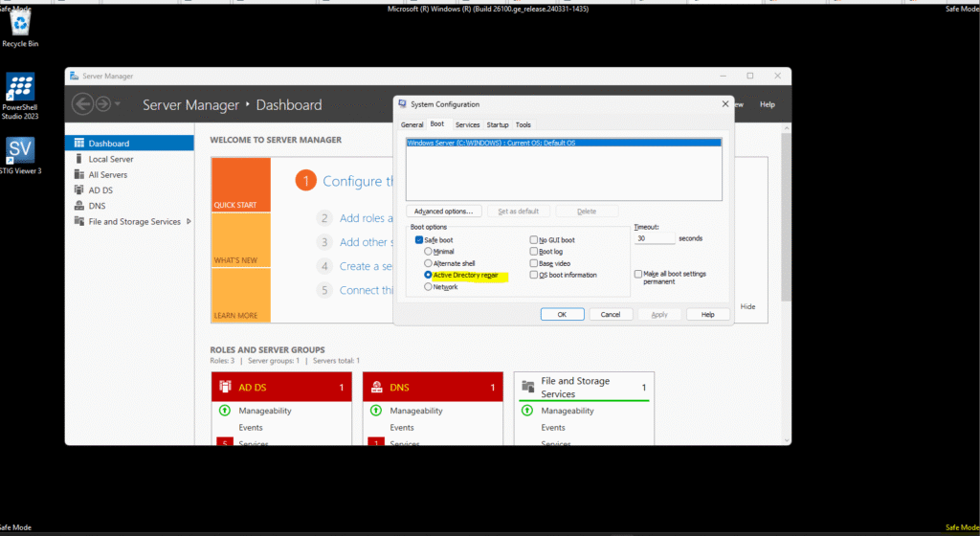Click the Timeout seconds input field
Viewport: 980px width, 536px height.
click(x=653, y=238)
